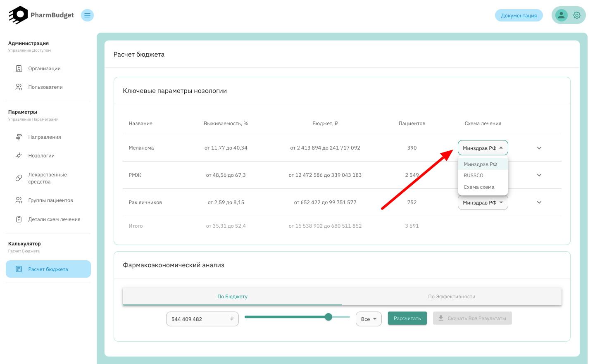Click Скачать Все Результаты button
Screen dimensions: 595x364
click(472, 318)
